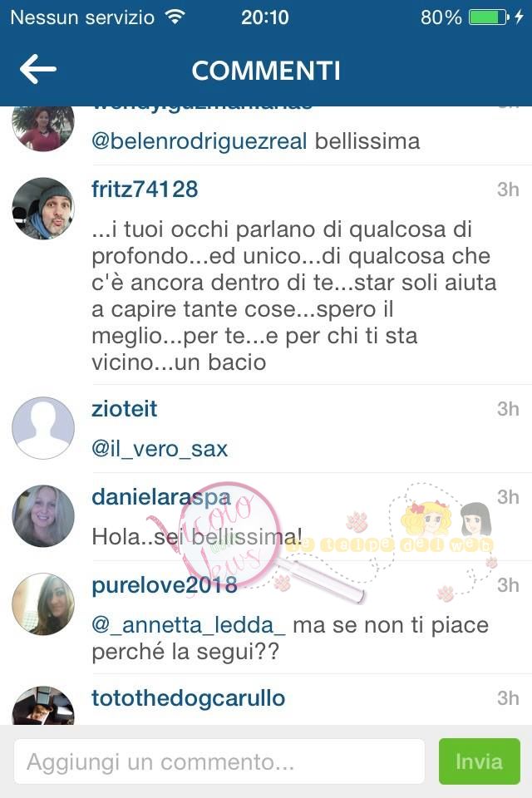
Task: Open fritz74128's profile picture
Action: [43, 208]
